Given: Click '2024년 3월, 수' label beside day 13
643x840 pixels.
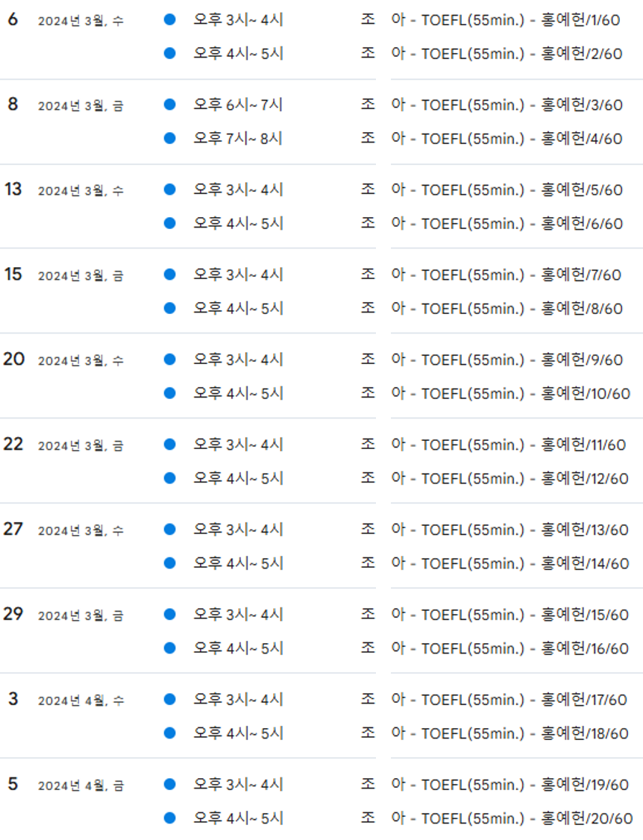Looking at the screenshot, I should pyautogui.click(x=81, y=191).
